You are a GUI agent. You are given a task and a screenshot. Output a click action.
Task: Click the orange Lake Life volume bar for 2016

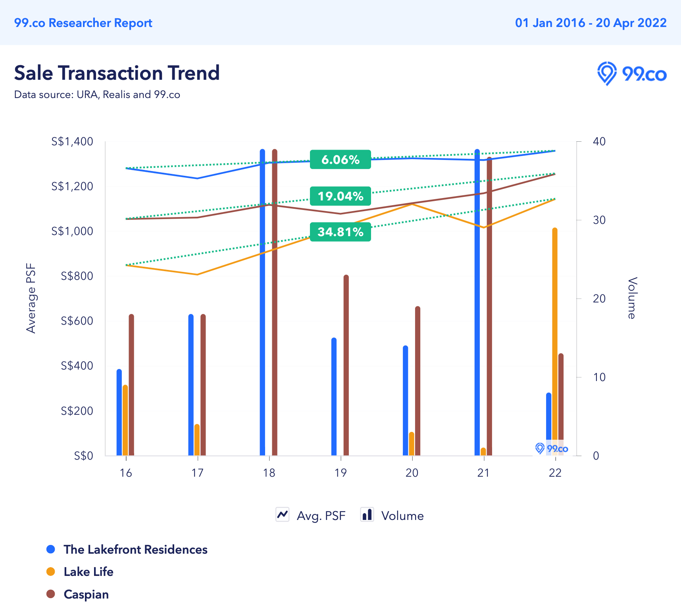coord(125,420)
